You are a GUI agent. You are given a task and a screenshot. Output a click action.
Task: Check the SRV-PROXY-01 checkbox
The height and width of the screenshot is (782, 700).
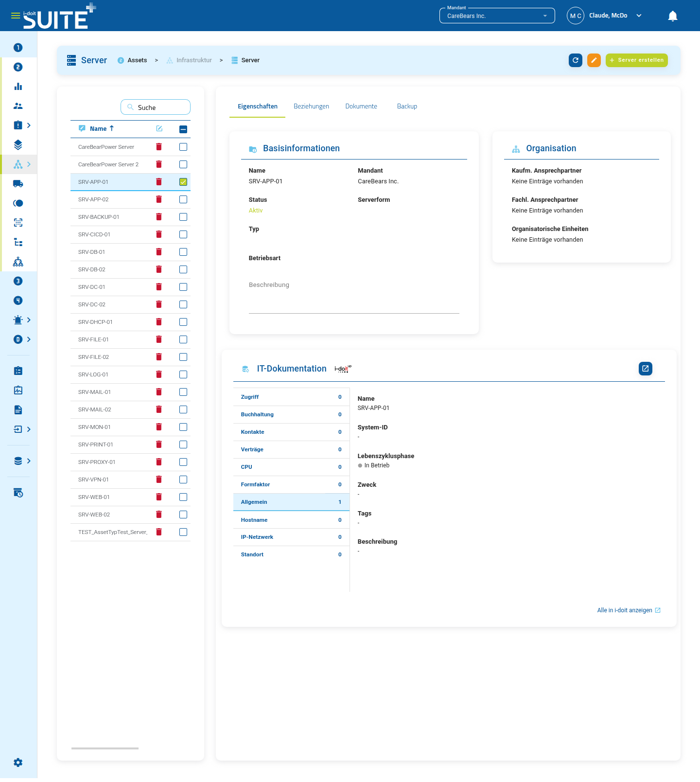pos(183,462)
